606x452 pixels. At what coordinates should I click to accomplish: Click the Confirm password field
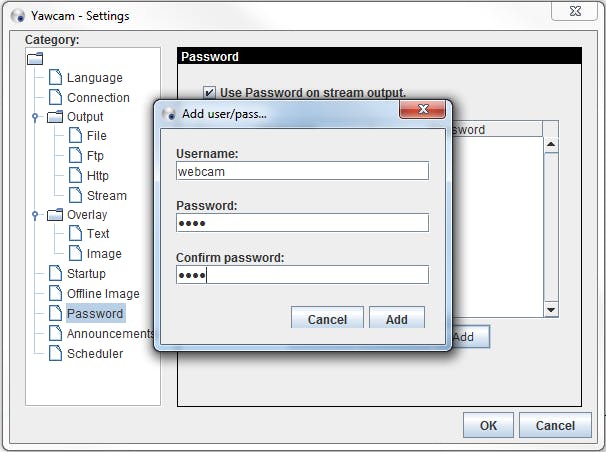coord(302,275)
